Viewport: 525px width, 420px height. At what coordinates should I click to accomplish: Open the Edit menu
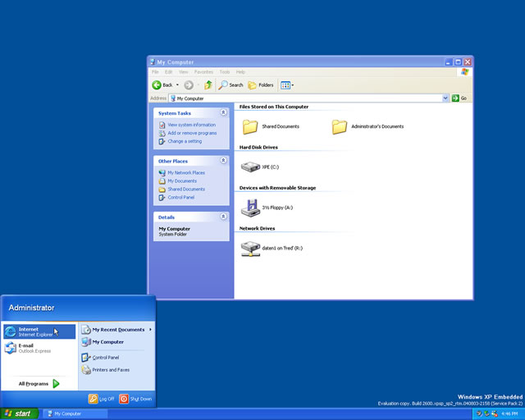point(168,72)
